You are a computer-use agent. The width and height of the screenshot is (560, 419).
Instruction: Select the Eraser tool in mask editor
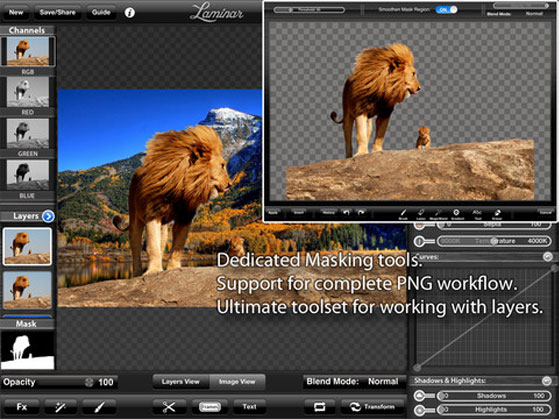pos(497,214)
